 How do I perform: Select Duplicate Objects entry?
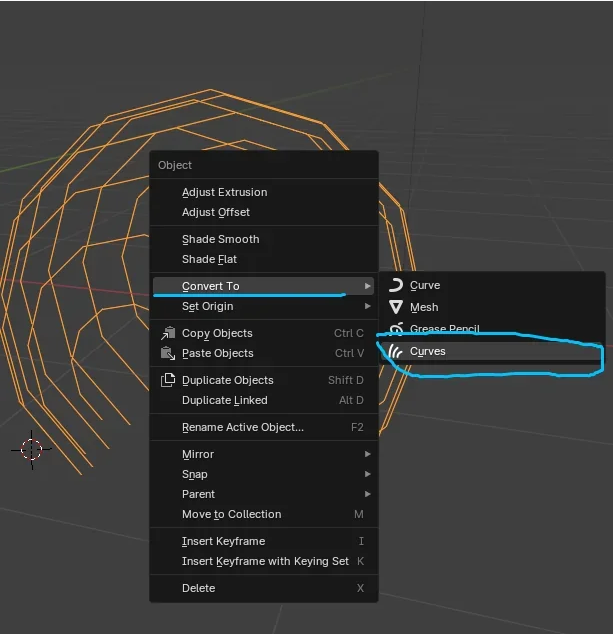(x=264, y=380)
